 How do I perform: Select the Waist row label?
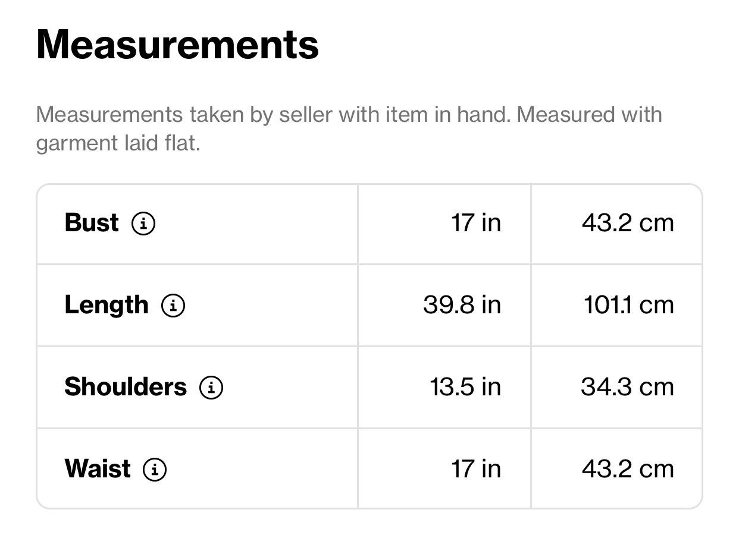98,469
